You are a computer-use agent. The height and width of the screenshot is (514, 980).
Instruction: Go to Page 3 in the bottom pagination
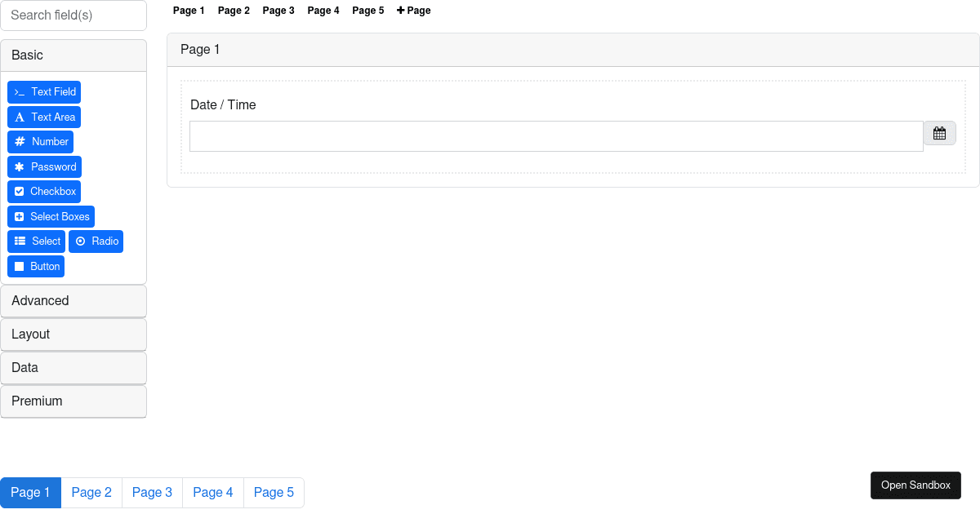[x=152, y=493]
